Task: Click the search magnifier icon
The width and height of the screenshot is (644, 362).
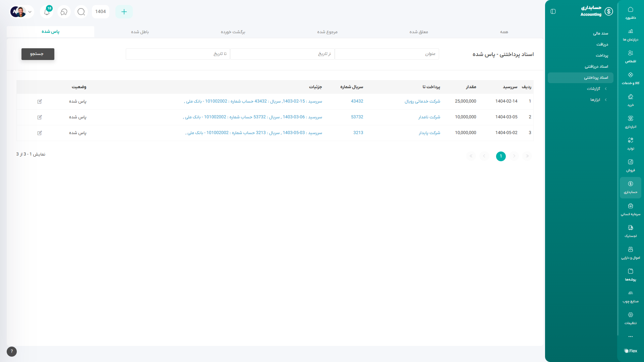Action: click(81, 12)
